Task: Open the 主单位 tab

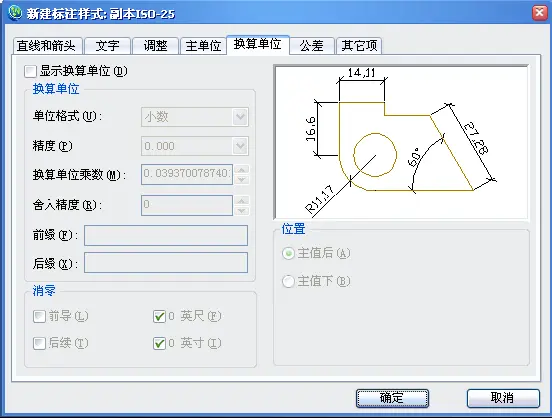Action: tap(203, 46)
